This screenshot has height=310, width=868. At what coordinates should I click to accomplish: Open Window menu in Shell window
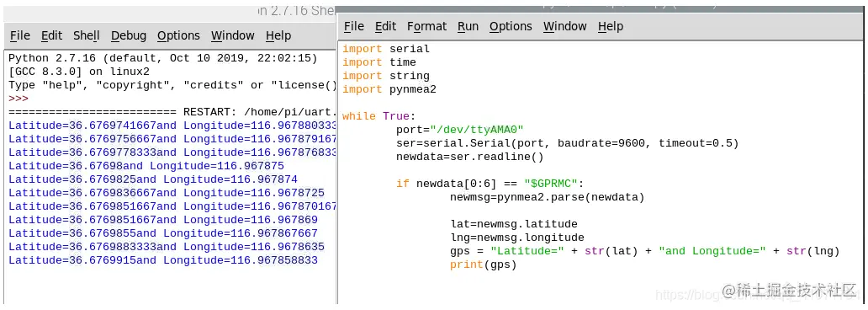[232, 36]
